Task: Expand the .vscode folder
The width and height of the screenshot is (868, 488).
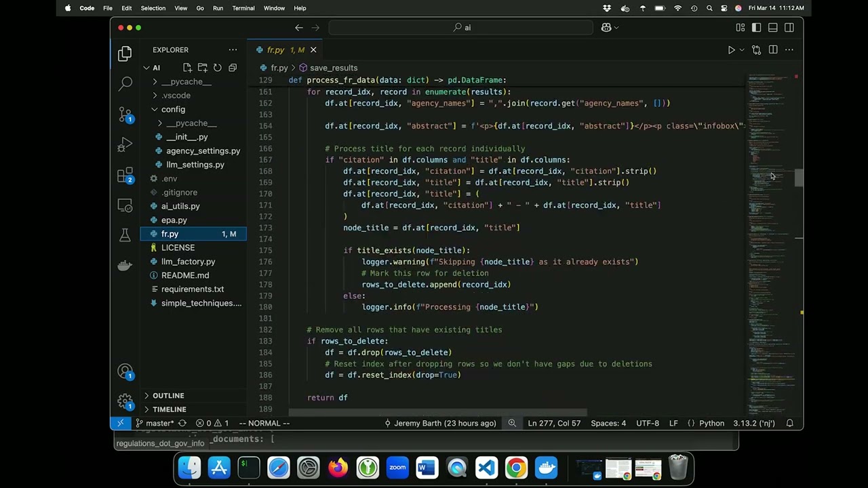Action: [x=155, y=96]
